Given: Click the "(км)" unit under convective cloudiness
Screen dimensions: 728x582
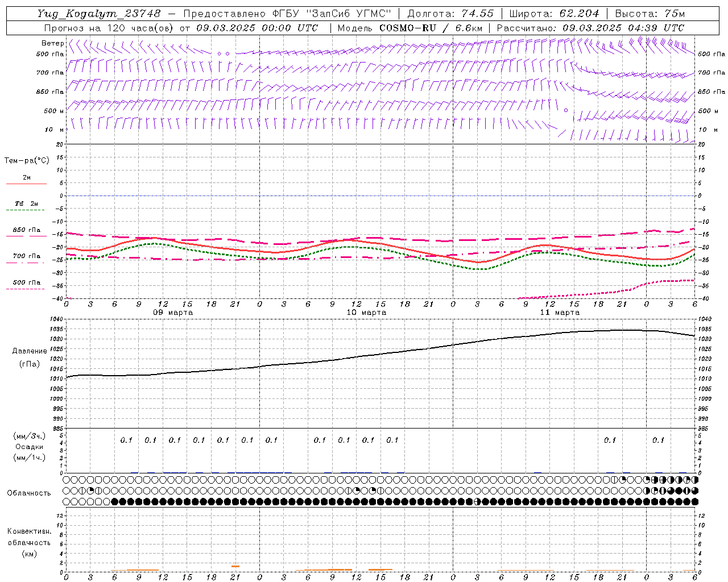Looking at the screenshot, I should 30,554.
